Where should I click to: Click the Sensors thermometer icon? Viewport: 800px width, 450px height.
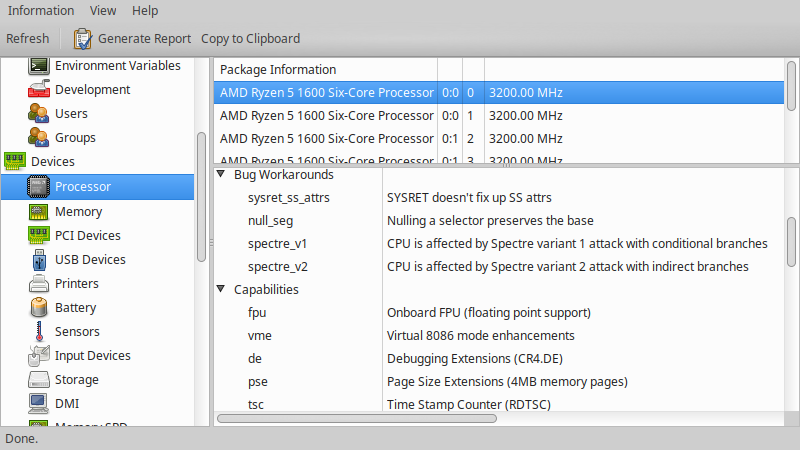pyautogui.click(x=39, y=331)
